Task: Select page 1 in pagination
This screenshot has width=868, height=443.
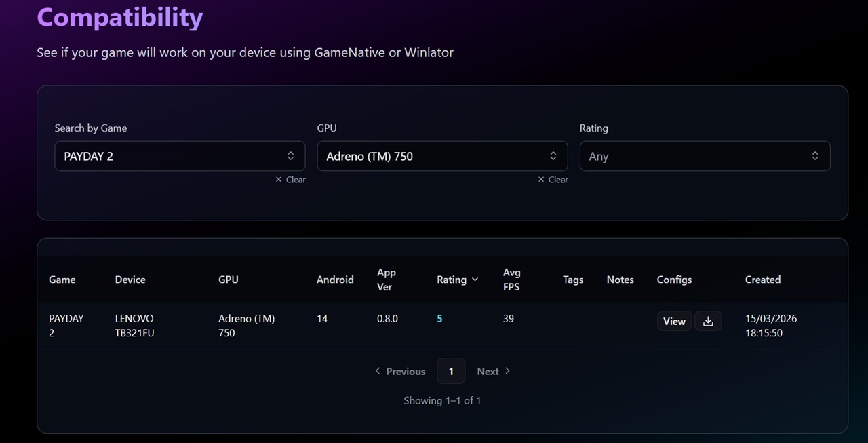Action: [x=451, y=371]
